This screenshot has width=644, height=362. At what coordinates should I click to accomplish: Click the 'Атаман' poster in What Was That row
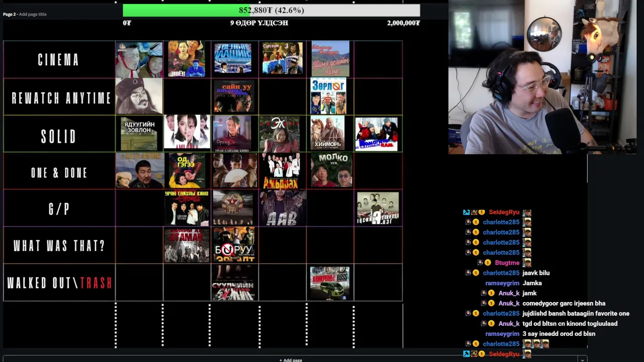pyautogui.click(x=187, y=245)
